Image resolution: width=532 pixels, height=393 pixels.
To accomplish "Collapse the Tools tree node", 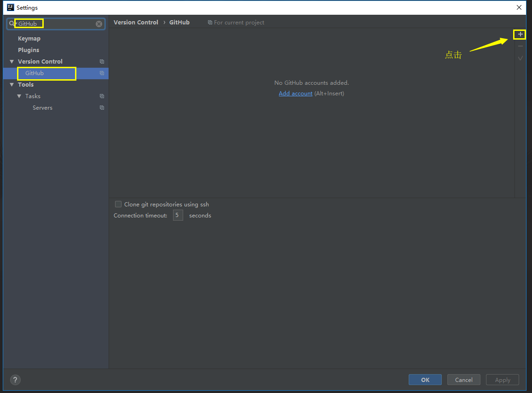I will 12,85.
